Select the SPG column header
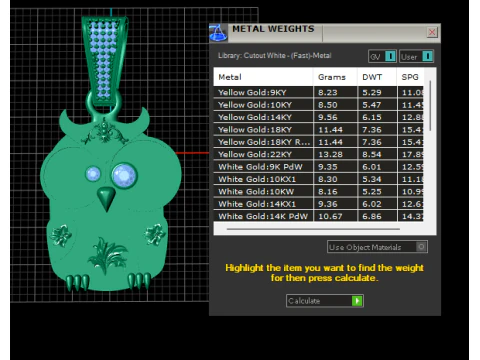480x360 pixels. [x=410, y=77]
